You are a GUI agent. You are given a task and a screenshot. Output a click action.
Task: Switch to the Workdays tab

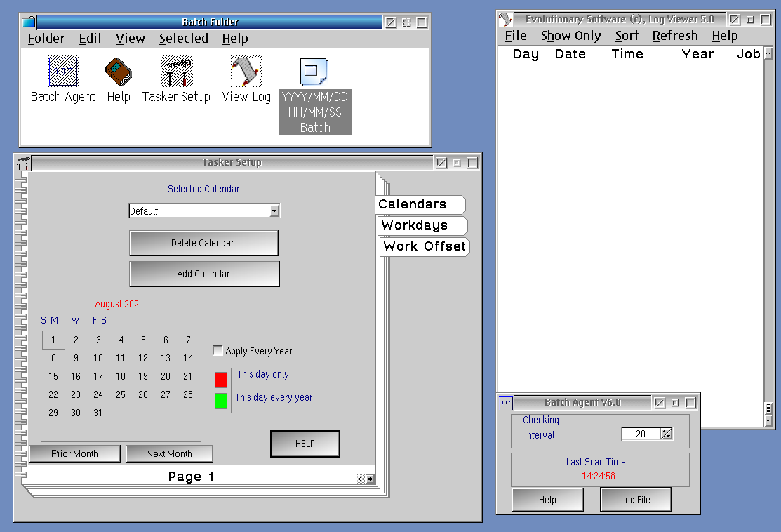pos(415,225)
